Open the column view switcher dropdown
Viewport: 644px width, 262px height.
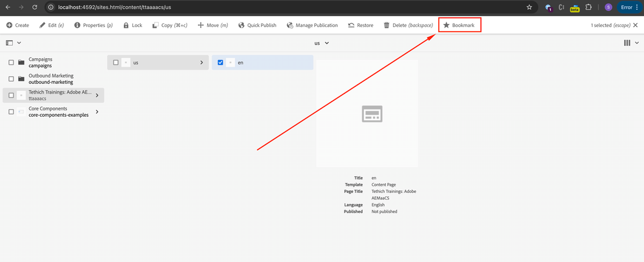[630, 43]
